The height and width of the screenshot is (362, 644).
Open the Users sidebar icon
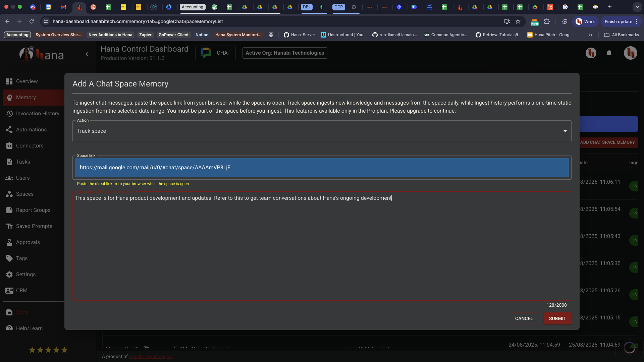(x=9, y=178)
